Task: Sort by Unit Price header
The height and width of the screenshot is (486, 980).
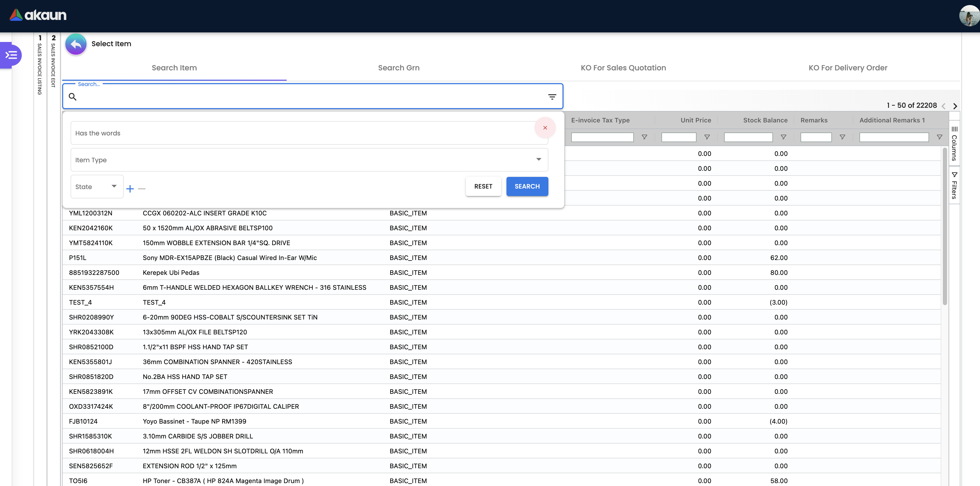Action: pos(695,120)
